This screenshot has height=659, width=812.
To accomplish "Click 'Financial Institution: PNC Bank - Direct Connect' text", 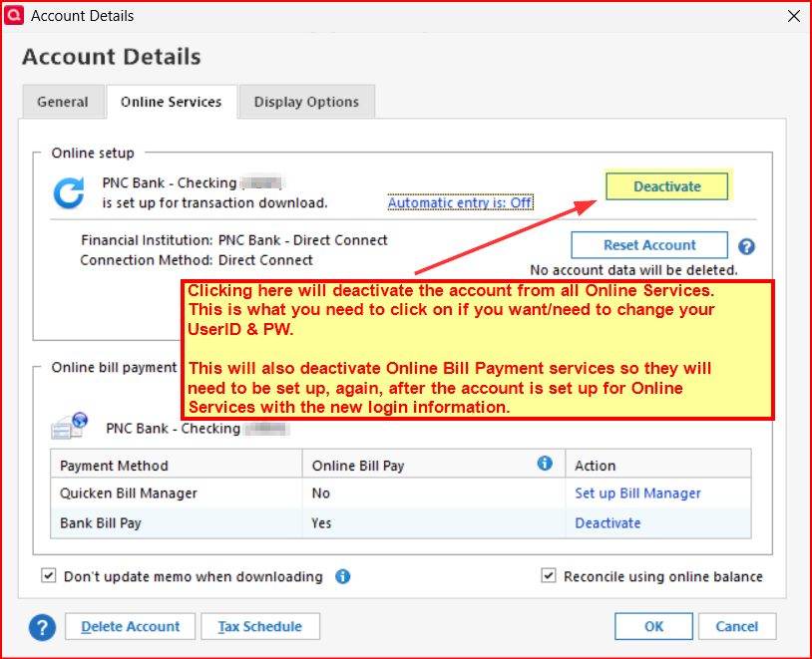I will tap(234, 240).
